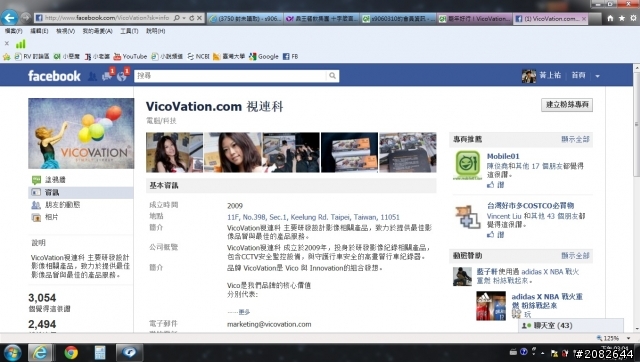Open adidas X NBA sponsored link
Screen dimensions: 640x362
pyautogui.click(x=547, y=301)
